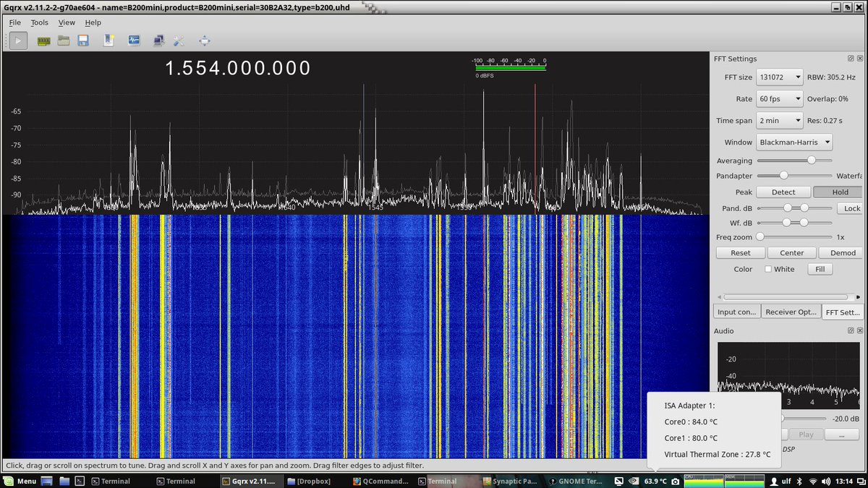Click the Averaging slider

[x=794, y=160]
